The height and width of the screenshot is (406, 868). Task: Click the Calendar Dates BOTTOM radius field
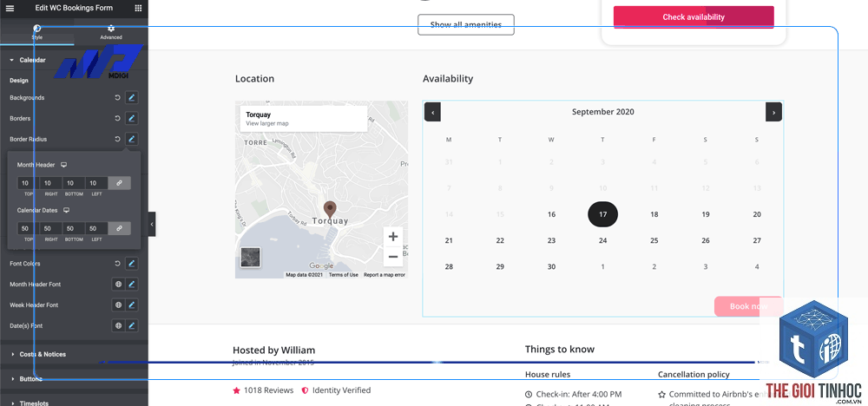[74, 228]
